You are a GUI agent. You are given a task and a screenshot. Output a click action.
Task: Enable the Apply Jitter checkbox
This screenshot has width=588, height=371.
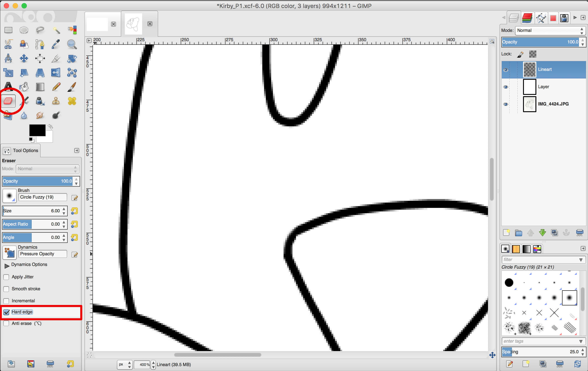pyautogui.click(x=7, y=277)
